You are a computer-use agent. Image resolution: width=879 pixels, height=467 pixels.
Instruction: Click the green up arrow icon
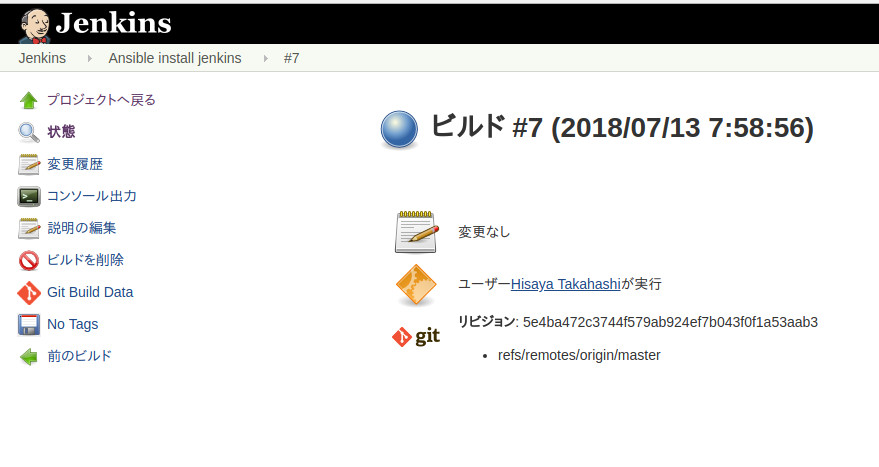(29, 100)
